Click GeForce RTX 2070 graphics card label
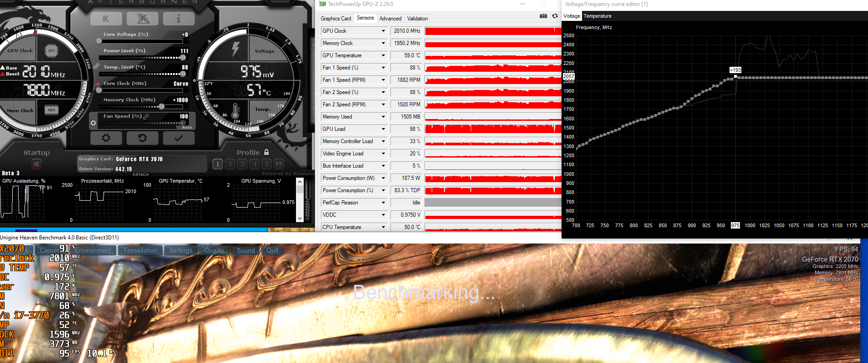The width and height of the screenshot is (868, 363). tap(139, 159)
